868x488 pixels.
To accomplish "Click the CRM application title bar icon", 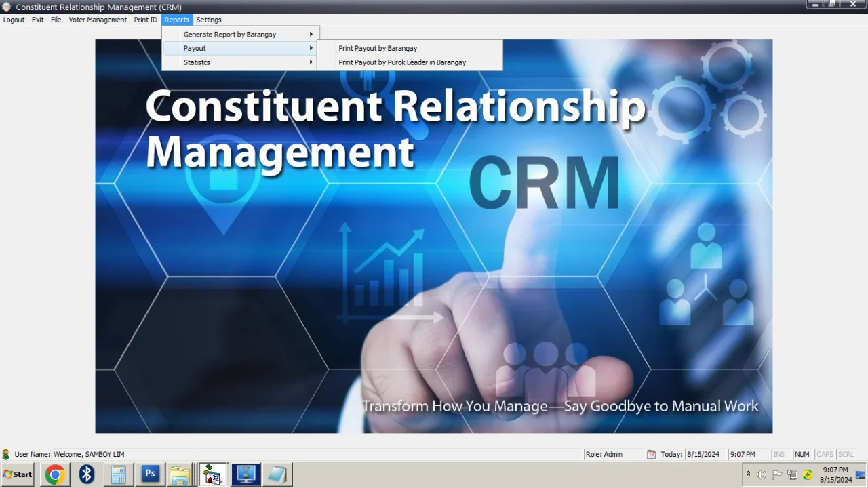I will (x=7, y=7).
